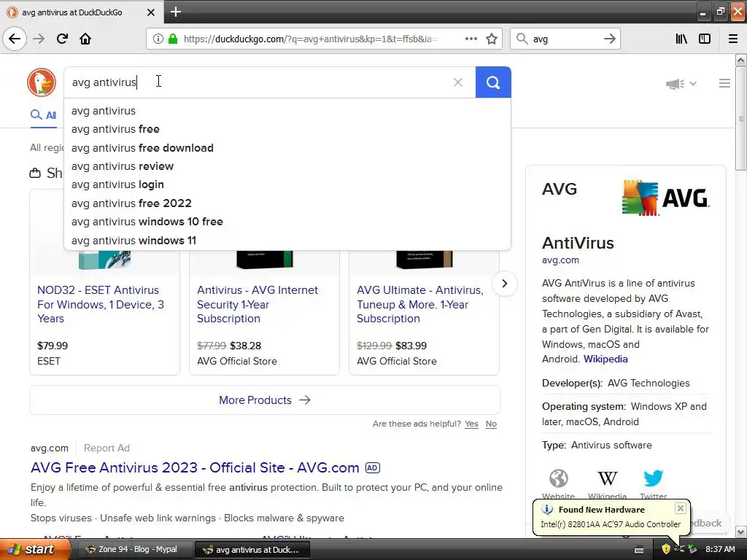Open page actions three-dot menu
The width and height of the screenshot is (747, 560).
coord(471,39)
